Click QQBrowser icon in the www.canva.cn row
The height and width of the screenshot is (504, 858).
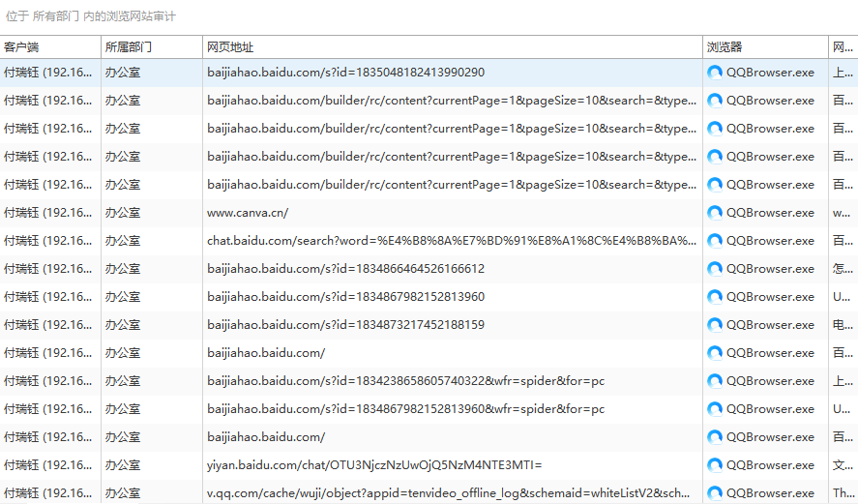pyautogui.click(x=715, y=213)
